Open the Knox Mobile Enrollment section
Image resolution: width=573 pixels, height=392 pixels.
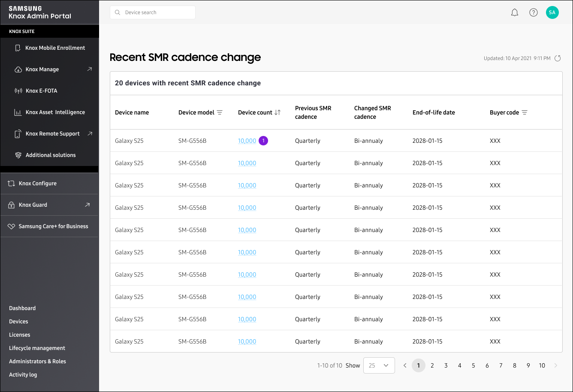coord(56,48)
